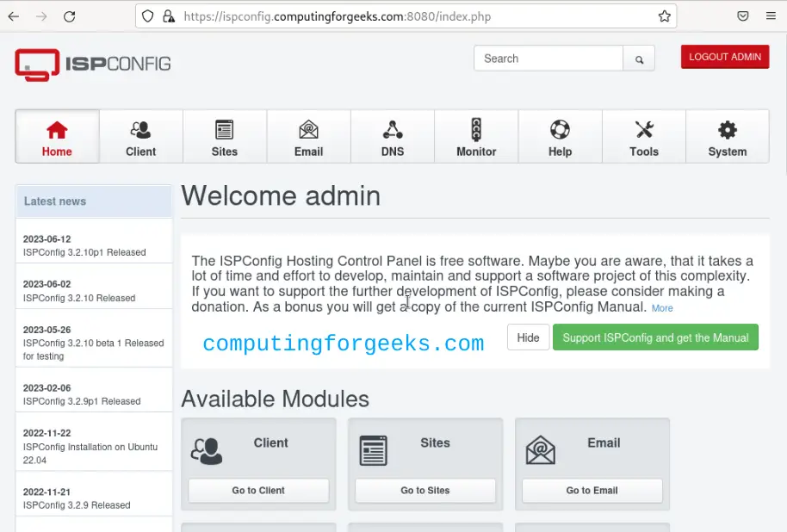Click the Sites module title text
Viewport: 787px width, 532px height.
pos(435,442)
